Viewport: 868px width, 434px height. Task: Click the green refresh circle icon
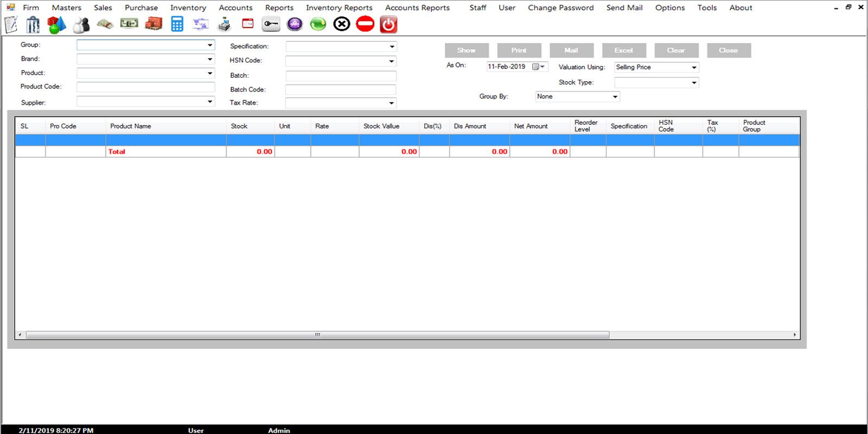[x=318, y=24]
